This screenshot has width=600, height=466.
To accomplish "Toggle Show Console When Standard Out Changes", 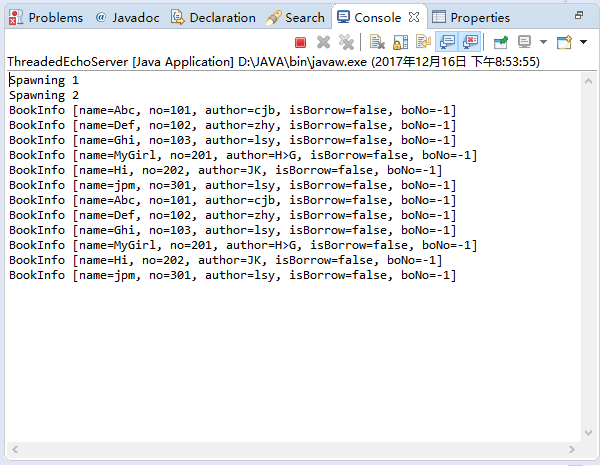I will [x=447, y=42].
